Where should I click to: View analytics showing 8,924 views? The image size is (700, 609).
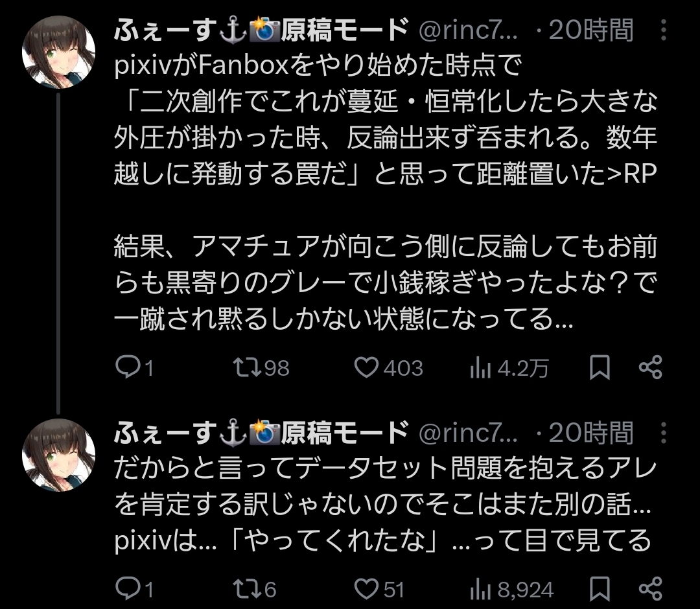[x=480, y=589]
